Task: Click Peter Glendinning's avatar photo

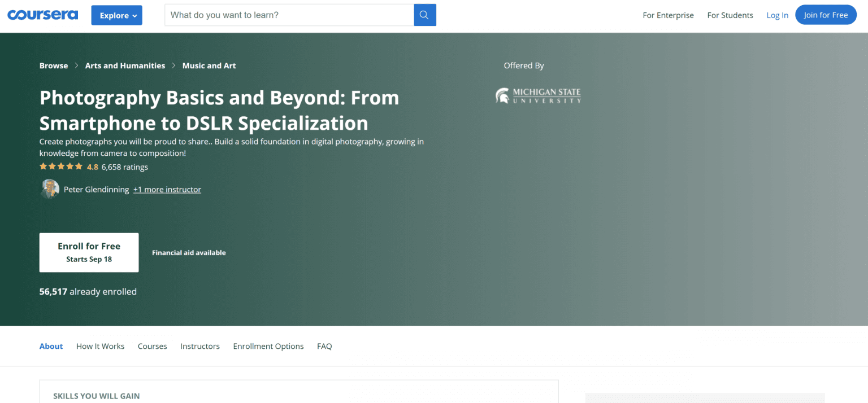Action: point(50,189)
